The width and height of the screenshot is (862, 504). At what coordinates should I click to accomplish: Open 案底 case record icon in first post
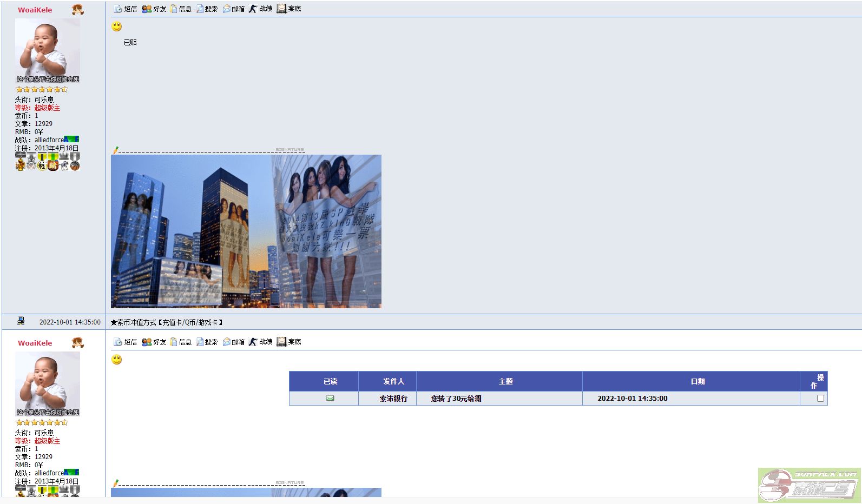tap(289, 9)
